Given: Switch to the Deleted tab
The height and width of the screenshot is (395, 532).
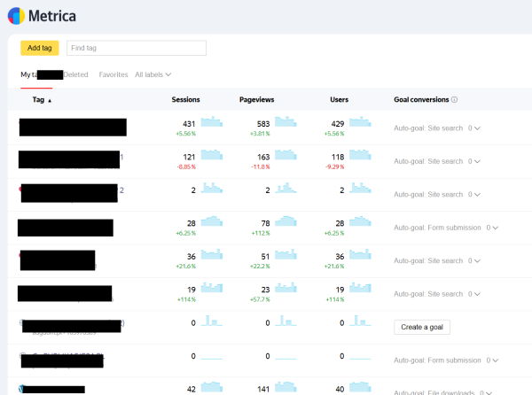Looking at the screenshot, I should 75,74.
